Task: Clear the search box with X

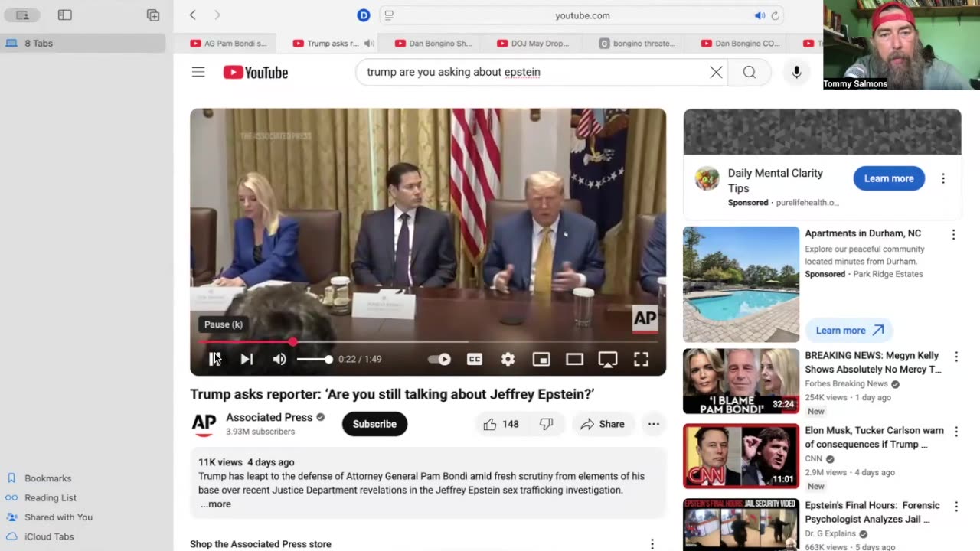Action: tap(716, 72)
